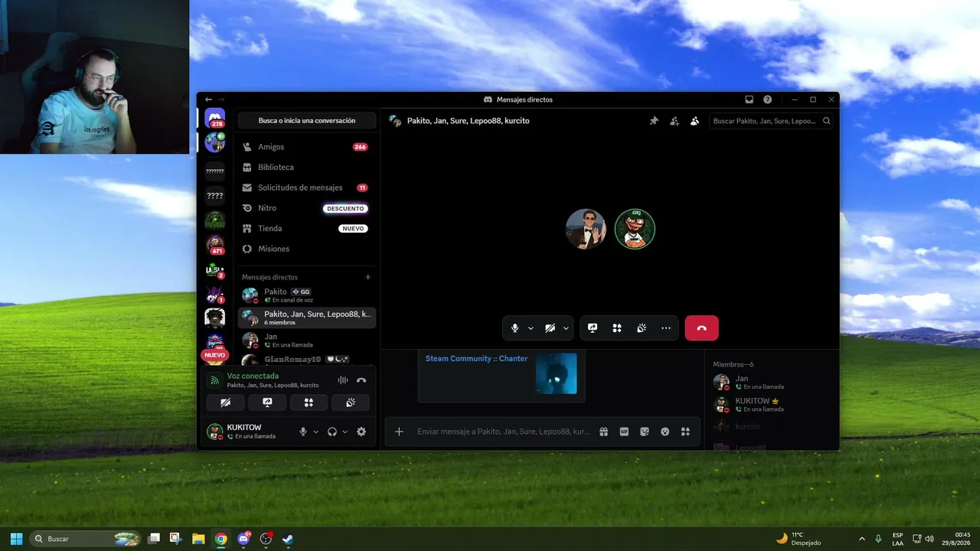Viewport: 980px width, 551px height.
Task: Toggle microphone mute in call controls
Action: tap(514, 328)
